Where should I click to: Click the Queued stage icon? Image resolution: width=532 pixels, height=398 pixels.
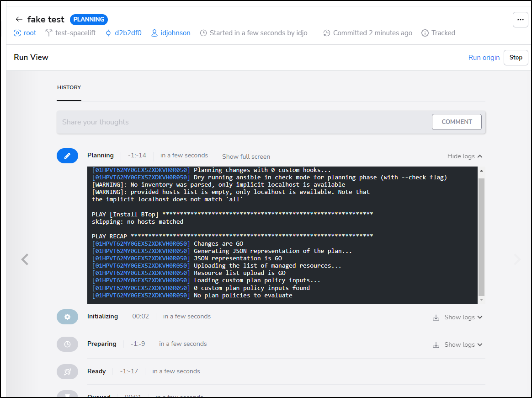tap(67, 395)
